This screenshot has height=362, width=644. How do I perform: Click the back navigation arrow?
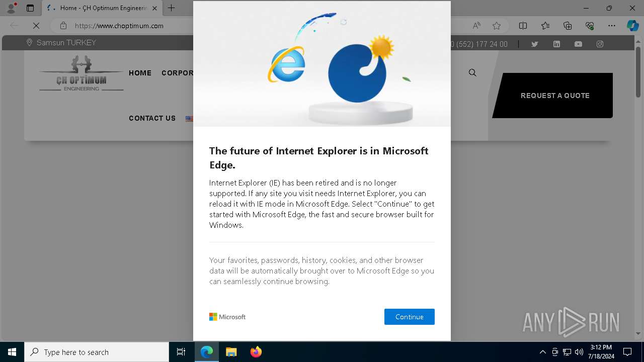coord(14,26)
